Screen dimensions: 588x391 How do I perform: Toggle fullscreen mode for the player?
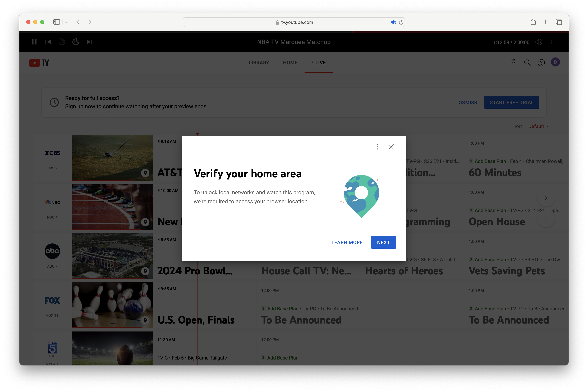[x=554, y=42]
